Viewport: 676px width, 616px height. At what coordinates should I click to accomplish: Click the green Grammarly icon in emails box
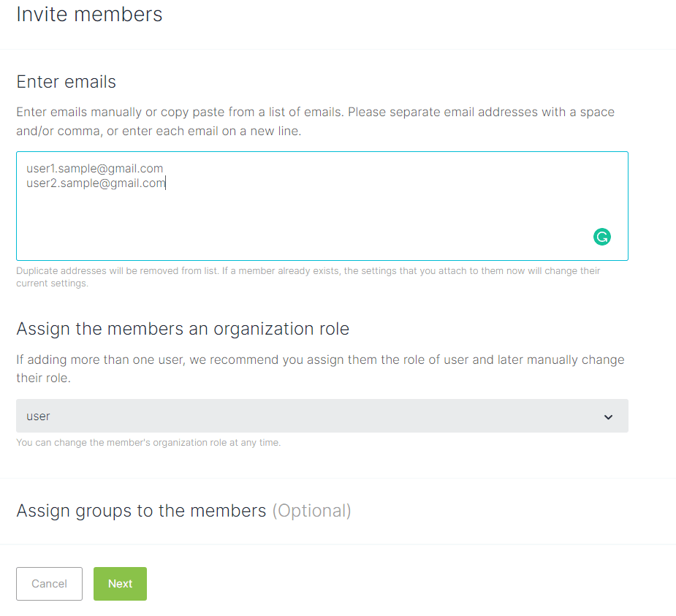pyautogui.click(x=601, y=237)
